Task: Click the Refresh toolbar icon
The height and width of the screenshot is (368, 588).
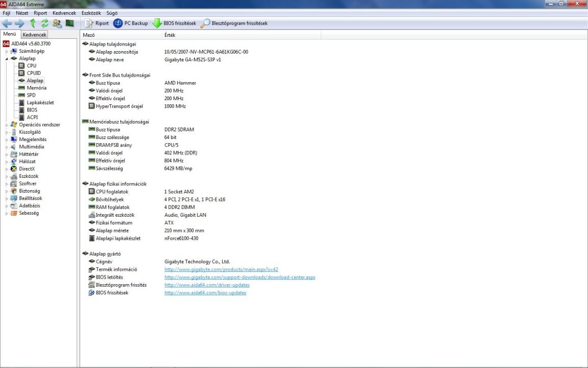Action: pyautogui.click(x=44, y=24)
